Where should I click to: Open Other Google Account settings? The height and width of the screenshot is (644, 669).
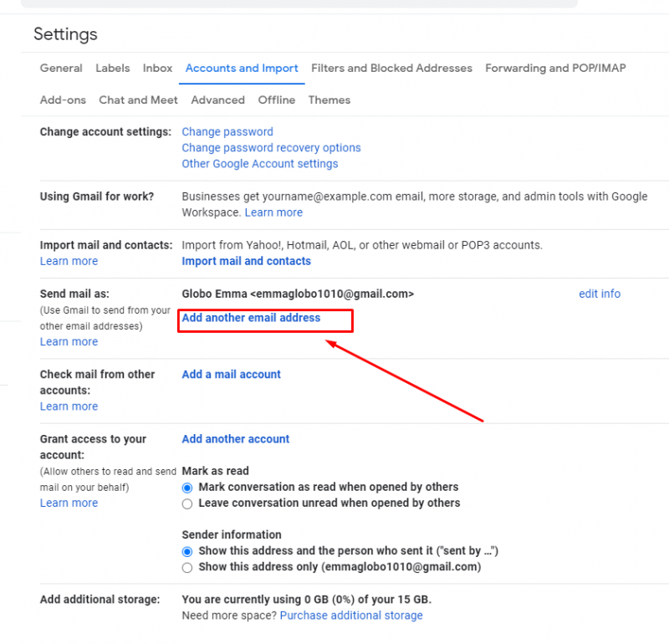259,163
